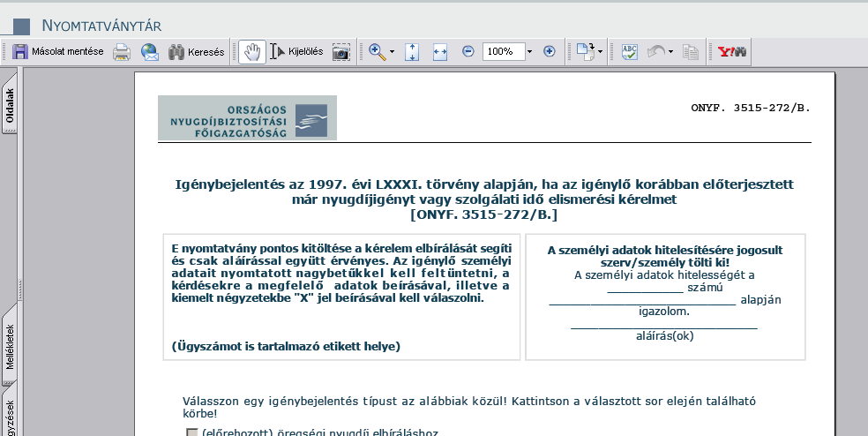Screen dimensions: 868x436
Task: Open Keresés search with binoculars icon
Action: 197,52
